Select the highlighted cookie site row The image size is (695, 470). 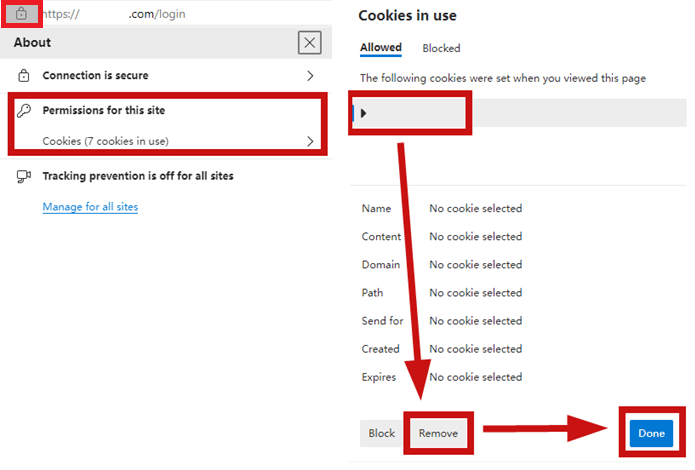[519, 113]
